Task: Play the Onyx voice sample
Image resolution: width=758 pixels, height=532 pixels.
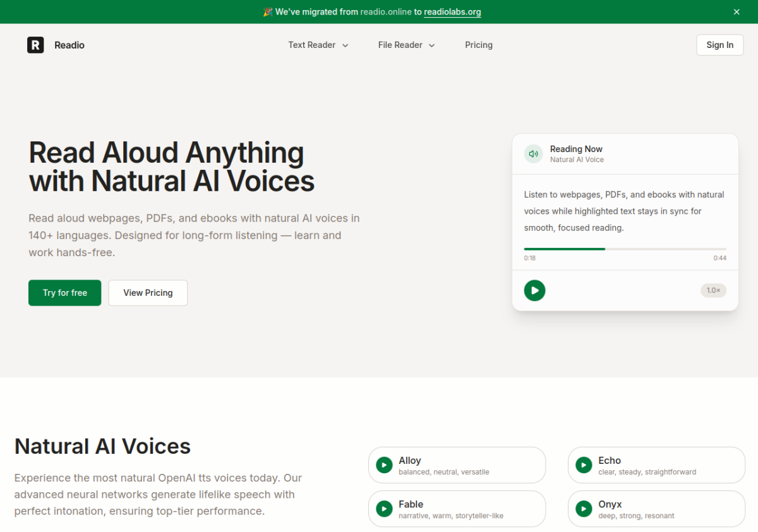Action: point(584,509)
